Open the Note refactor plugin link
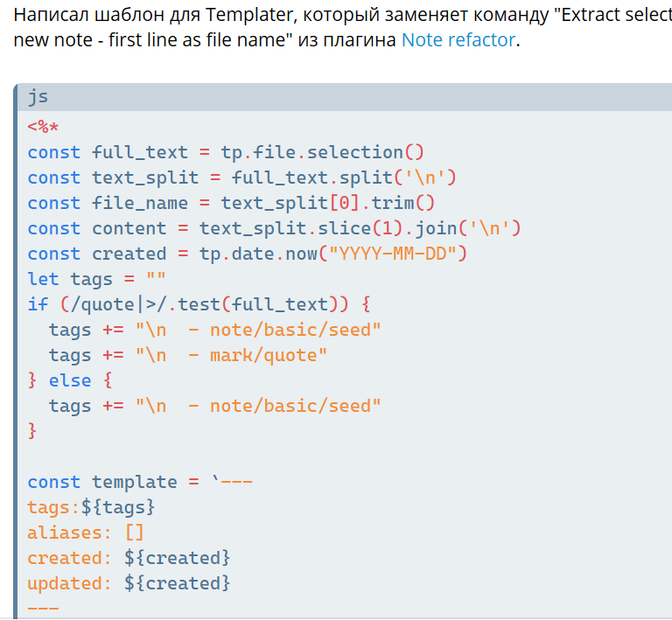 (x=458, y=40)
